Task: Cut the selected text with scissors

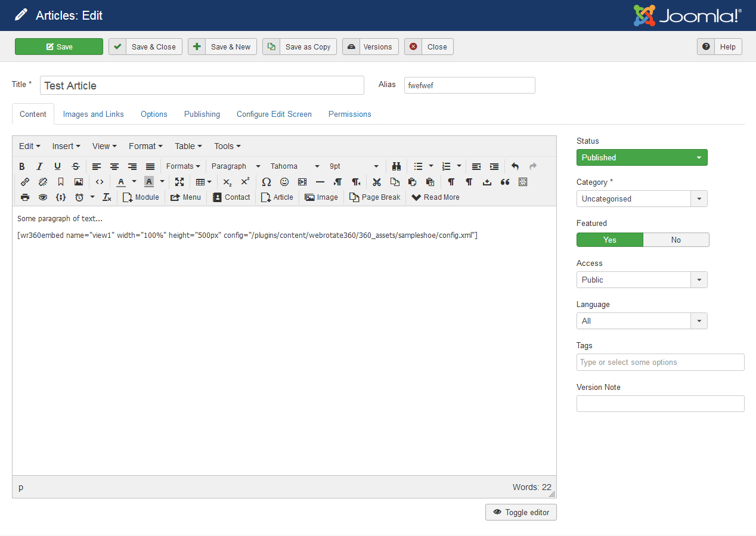Action: [x=377, y=182]
